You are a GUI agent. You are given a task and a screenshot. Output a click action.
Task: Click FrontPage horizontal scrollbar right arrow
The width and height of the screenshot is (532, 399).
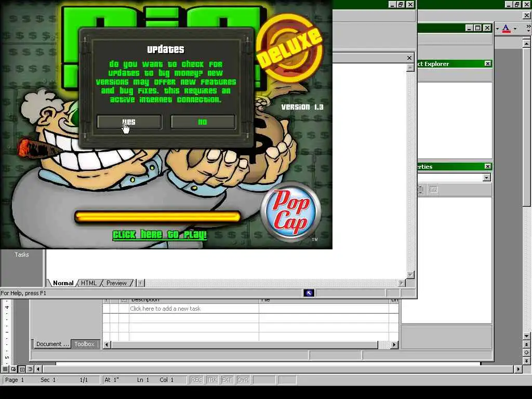click(402, 283)
